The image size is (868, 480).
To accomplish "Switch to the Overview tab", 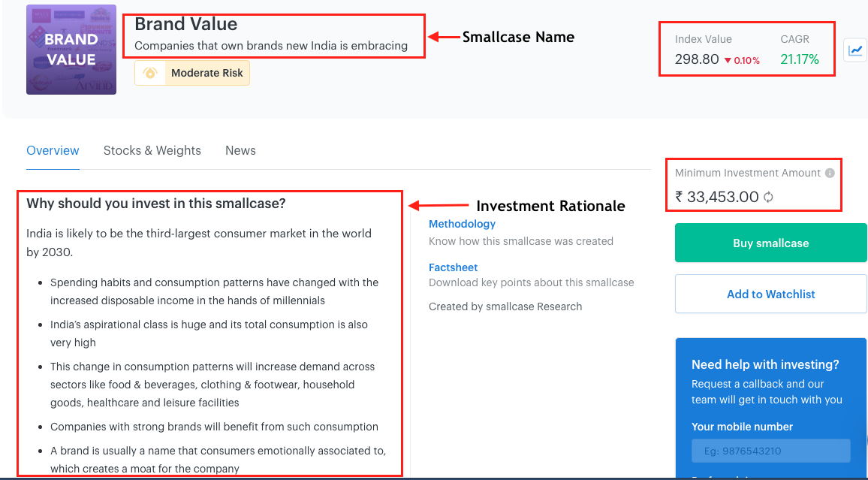I will click(53, 150).
